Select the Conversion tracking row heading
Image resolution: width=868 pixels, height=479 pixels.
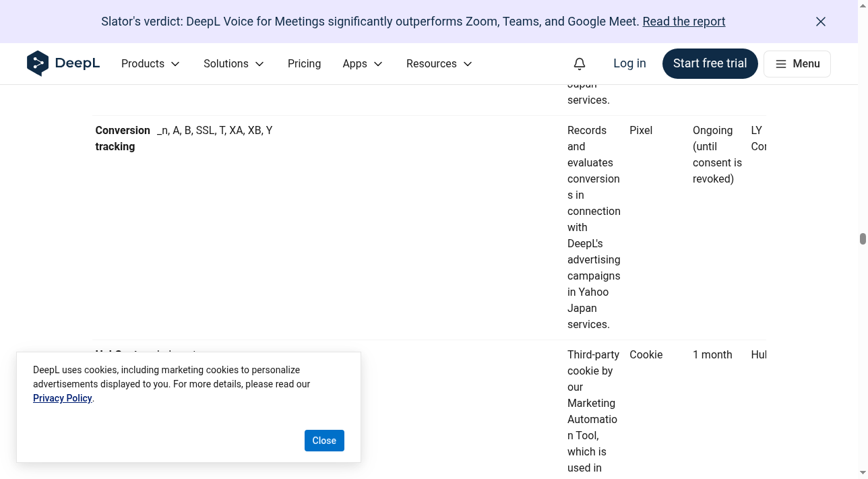click(123, 138)
